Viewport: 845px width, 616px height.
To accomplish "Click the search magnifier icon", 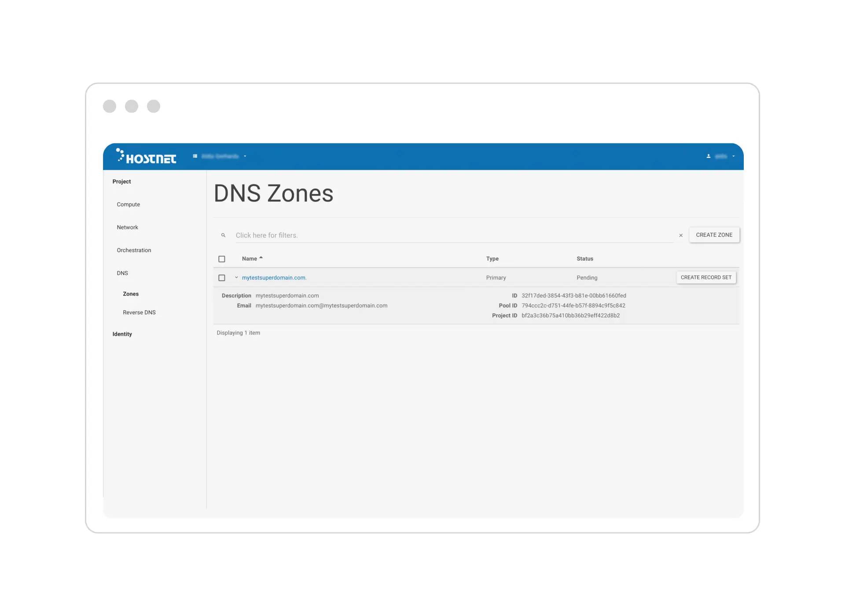I will coord(223,235).
